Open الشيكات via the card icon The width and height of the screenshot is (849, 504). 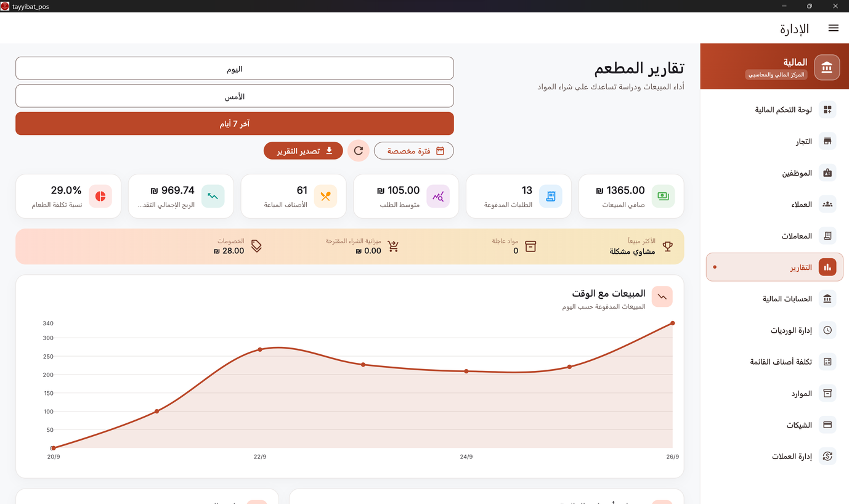[x=827, y=425]
